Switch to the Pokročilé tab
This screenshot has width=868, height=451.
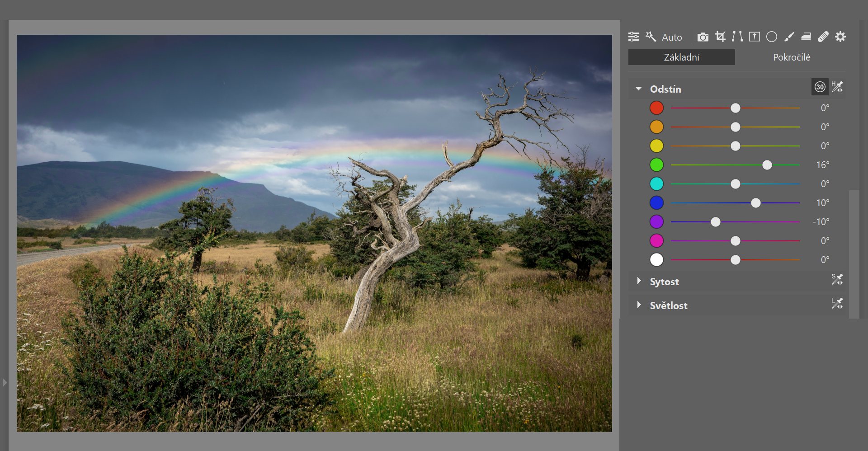pyautogui.click(x=792, y=57)
